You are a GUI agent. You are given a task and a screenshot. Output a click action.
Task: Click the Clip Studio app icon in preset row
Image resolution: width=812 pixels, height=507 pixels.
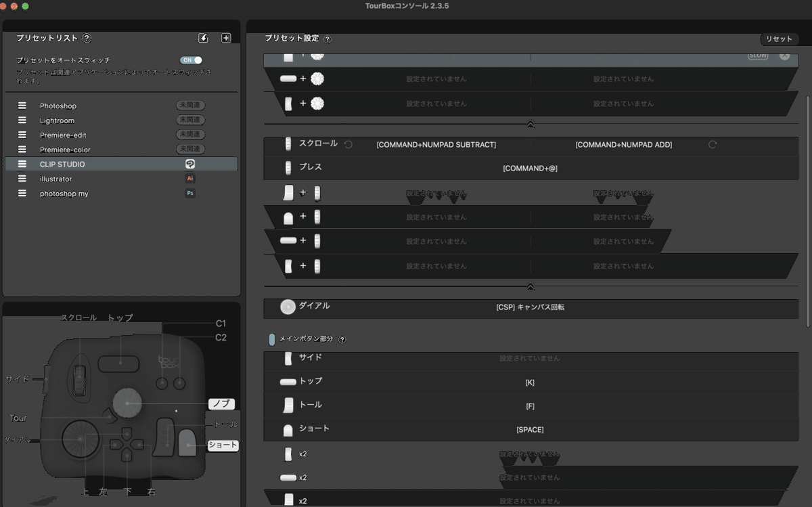190,164
